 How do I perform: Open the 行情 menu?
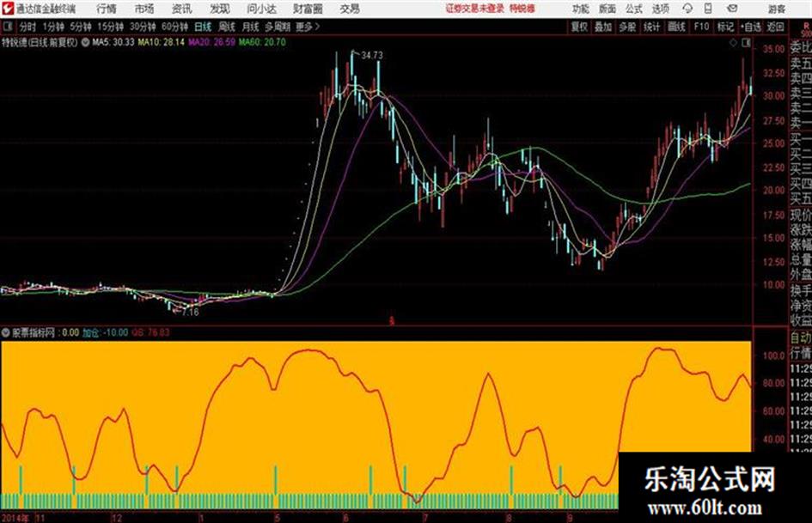click(x=107, y=9)
